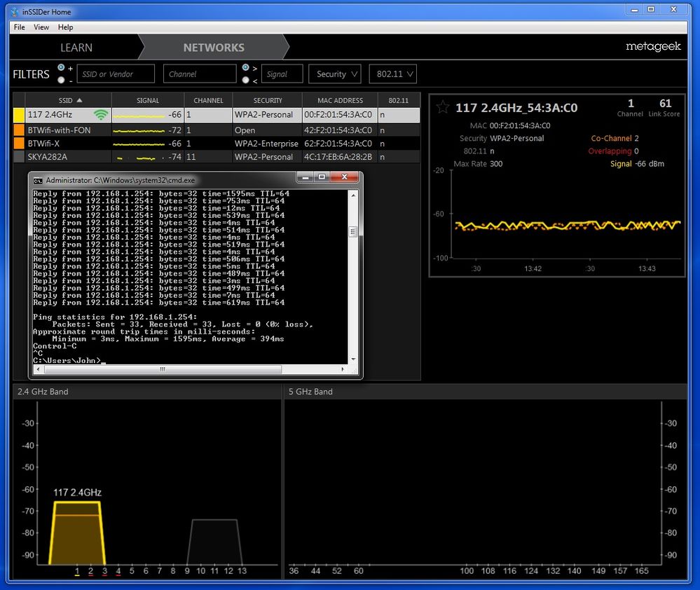The image size is (700, 590).
Task: Click channel 11 on the 2.4 GHz axis
Action: click(x=214, y=571)
